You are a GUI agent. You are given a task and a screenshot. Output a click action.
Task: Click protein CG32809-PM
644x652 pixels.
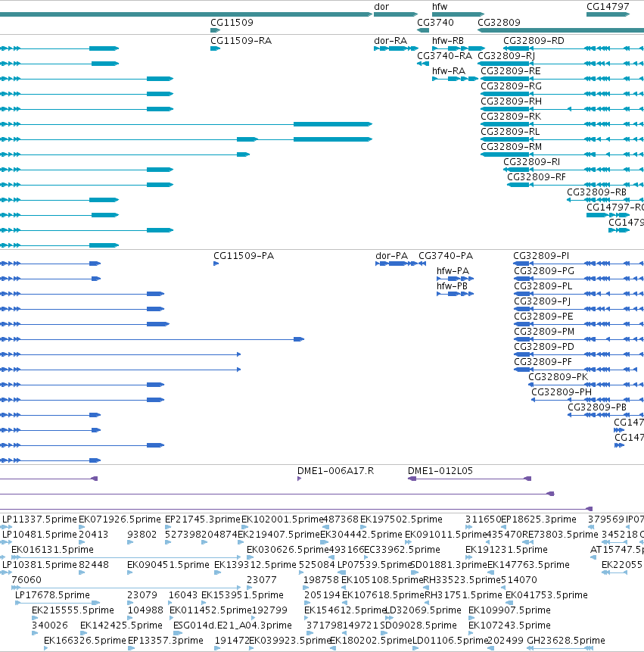pos(544,332)
